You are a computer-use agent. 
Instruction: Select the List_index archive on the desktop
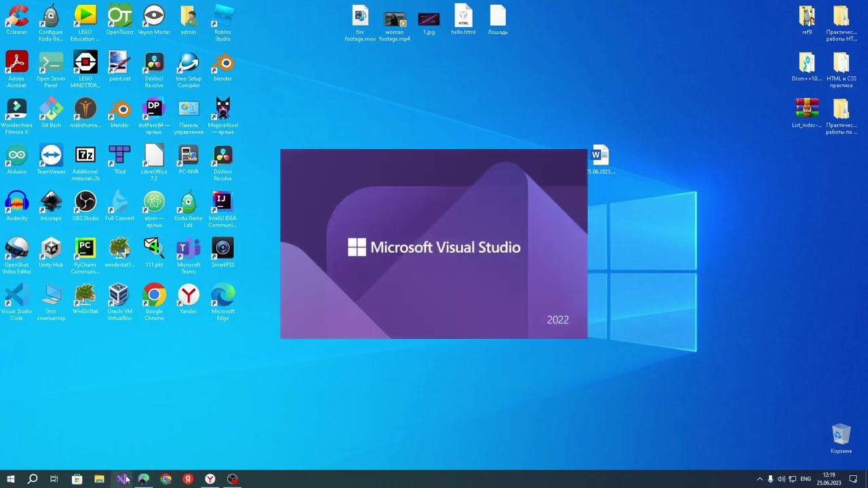807,113
